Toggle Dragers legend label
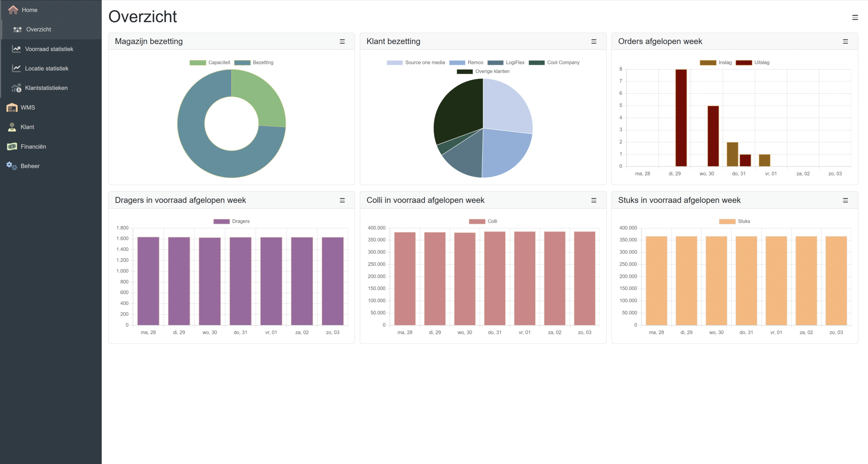Viewport: 868px width, 464px height. tap(240, 221)
